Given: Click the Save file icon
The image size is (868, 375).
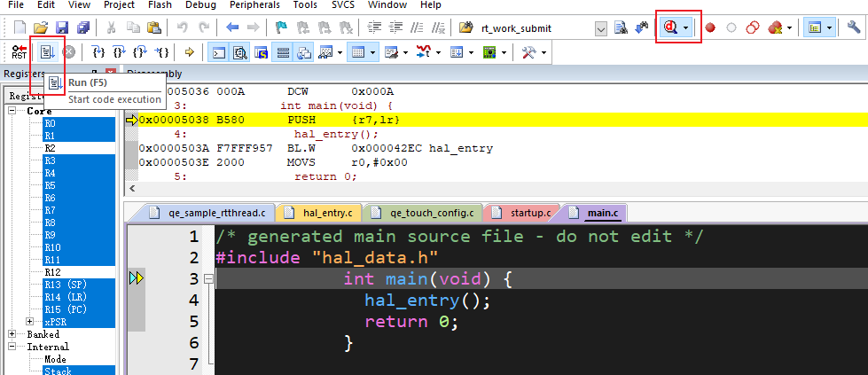Looking at the screenshot, I should pyautogui.click(x=62, y=27).
